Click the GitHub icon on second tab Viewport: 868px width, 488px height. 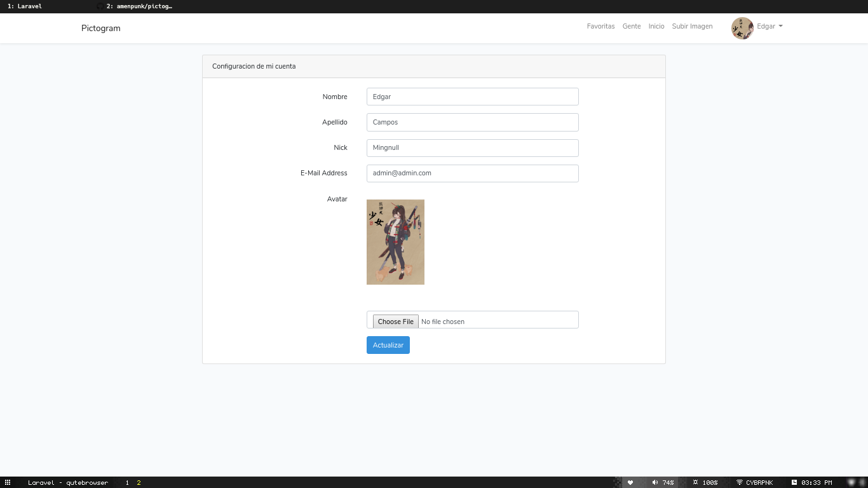pos(100,6)
